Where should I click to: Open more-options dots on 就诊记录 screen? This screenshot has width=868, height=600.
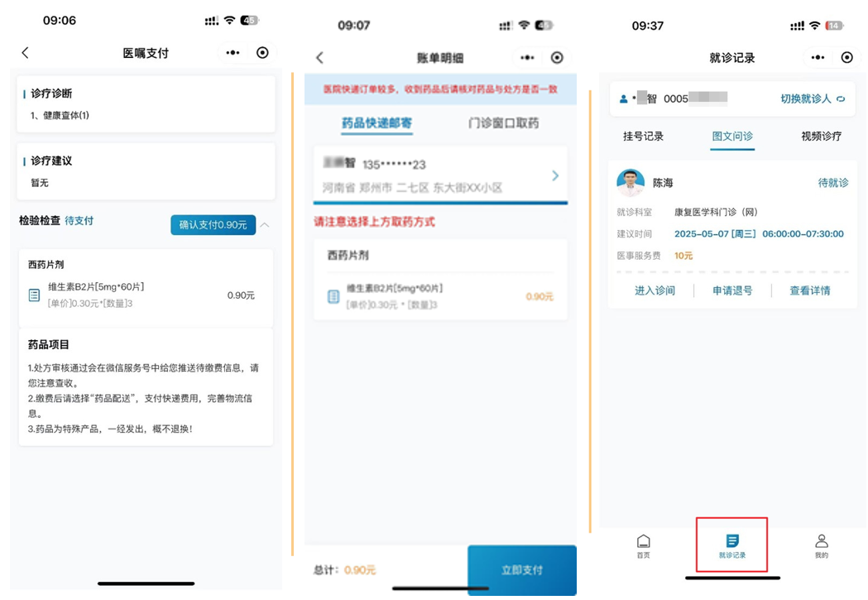coord(818,58)
